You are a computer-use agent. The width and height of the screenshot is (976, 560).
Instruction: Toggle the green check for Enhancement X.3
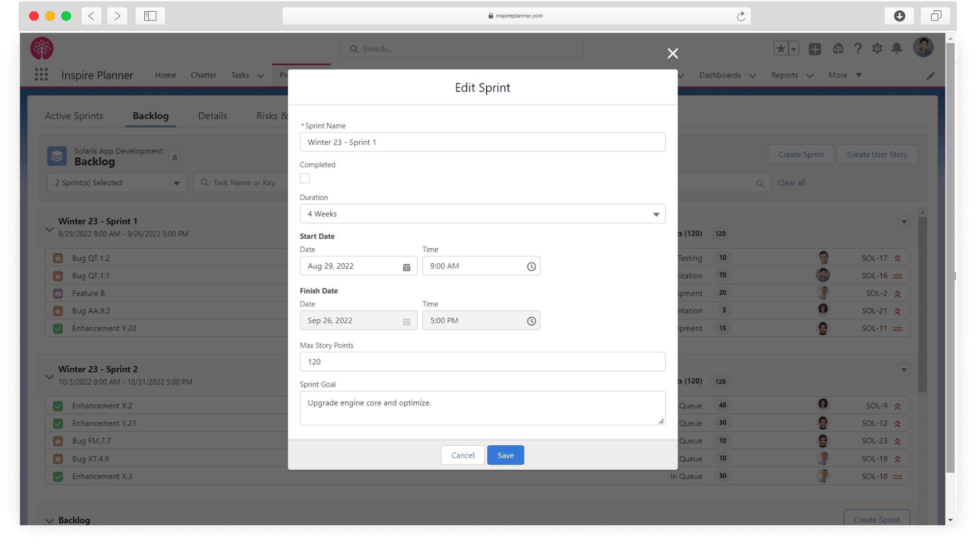(58, 477)
